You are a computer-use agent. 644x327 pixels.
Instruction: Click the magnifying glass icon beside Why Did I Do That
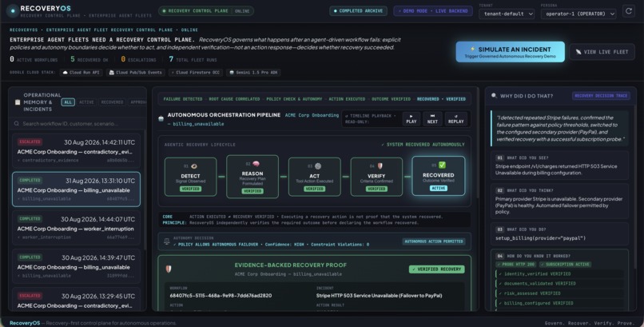pos(494,96)
